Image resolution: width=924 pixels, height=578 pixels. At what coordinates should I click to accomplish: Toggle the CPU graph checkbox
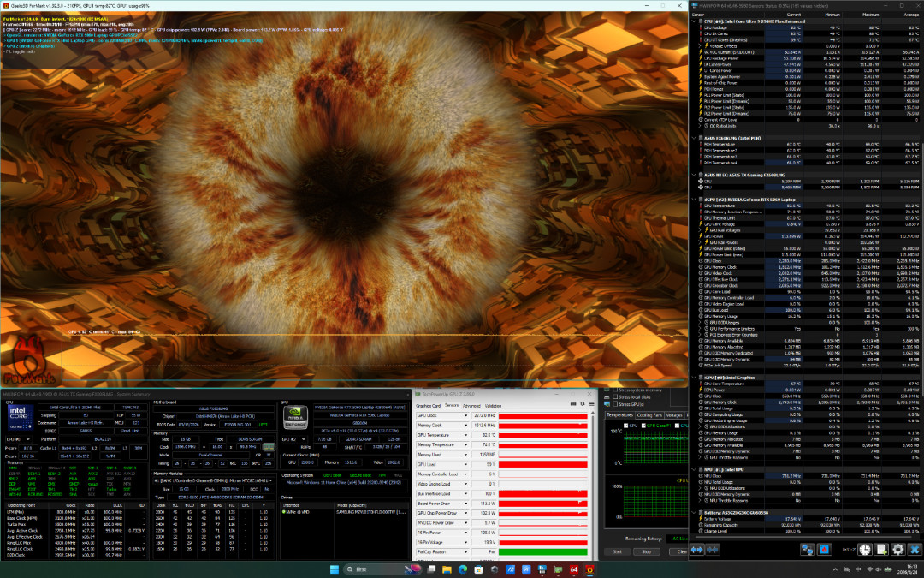625,426
